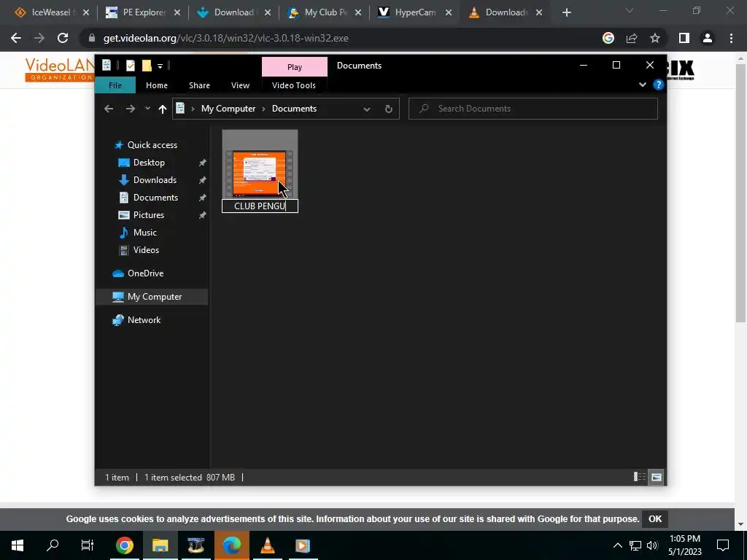Viewport: 747px width, 560px height.
Task: Click OK on the cookie notice
Action: pyautogui.click(x=655, y=519)
